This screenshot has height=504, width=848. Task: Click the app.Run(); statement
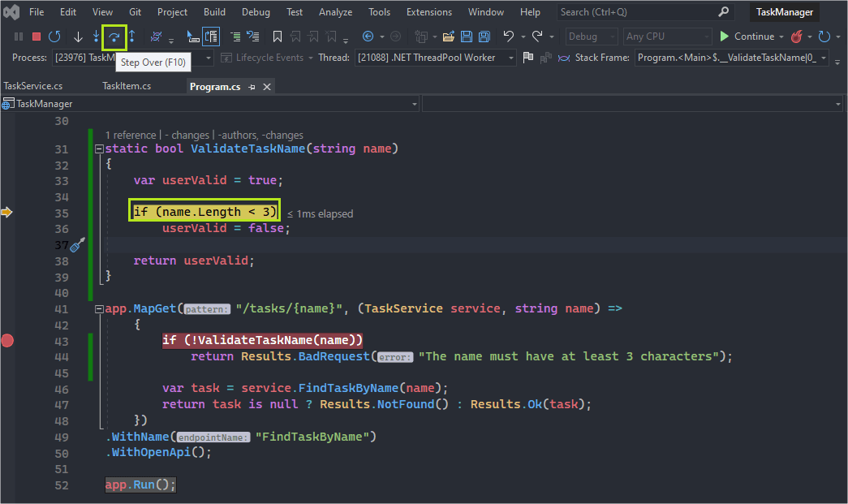coord(140,485)
